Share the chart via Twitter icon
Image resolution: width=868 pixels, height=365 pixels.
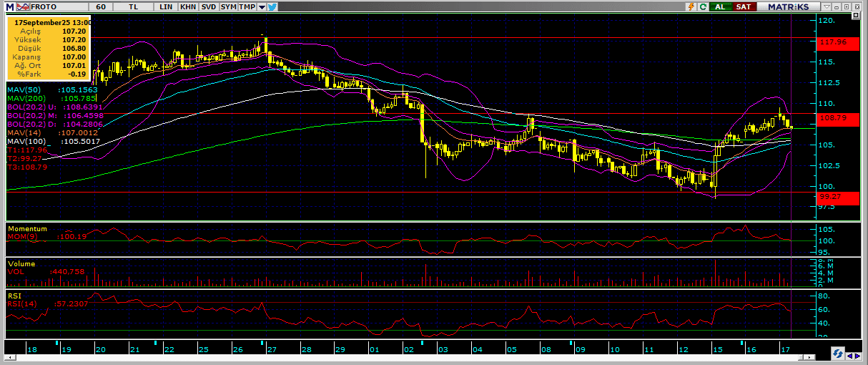coord(272,6)
